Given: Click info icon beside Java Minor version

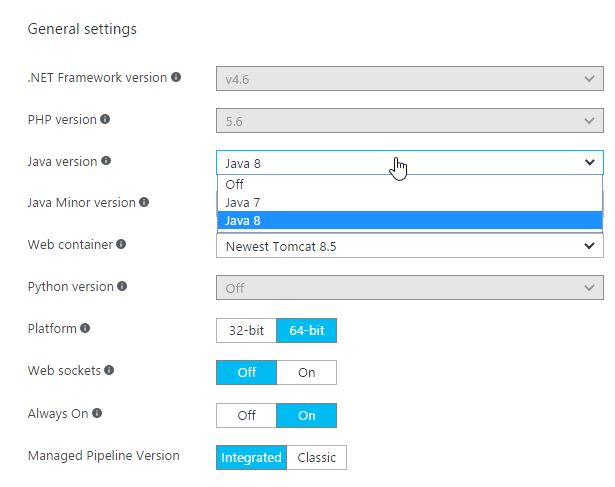Looking at the screenshot, I should tap(144, 202).
